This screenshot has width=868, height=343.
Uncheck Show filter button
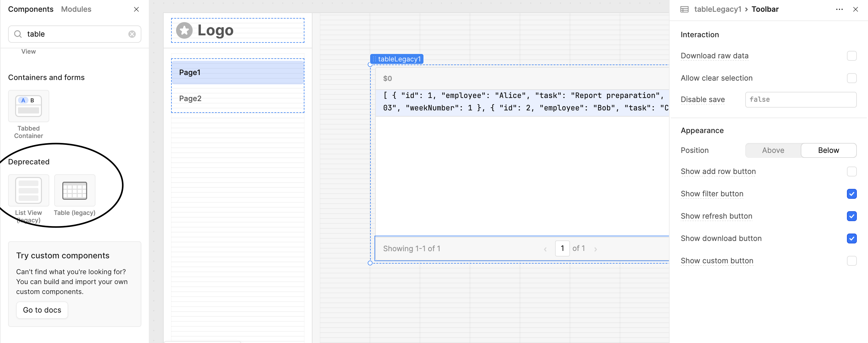tap(852, 194)
